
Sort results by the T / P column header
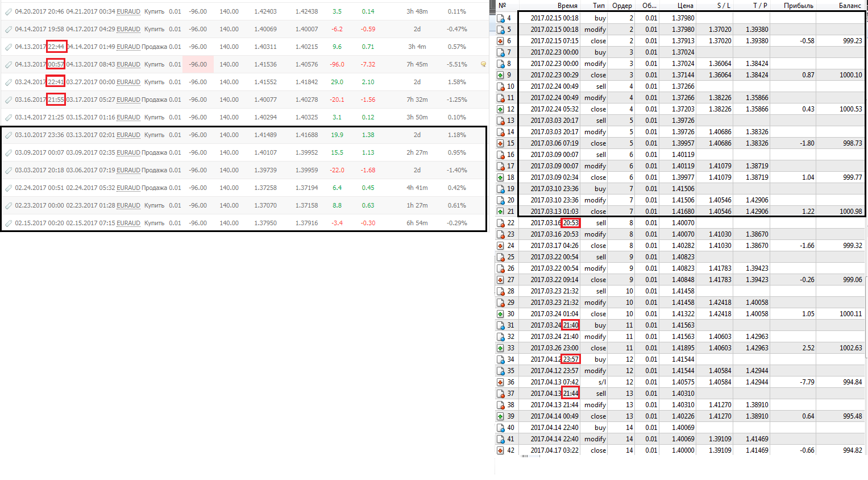click(760, 6)
